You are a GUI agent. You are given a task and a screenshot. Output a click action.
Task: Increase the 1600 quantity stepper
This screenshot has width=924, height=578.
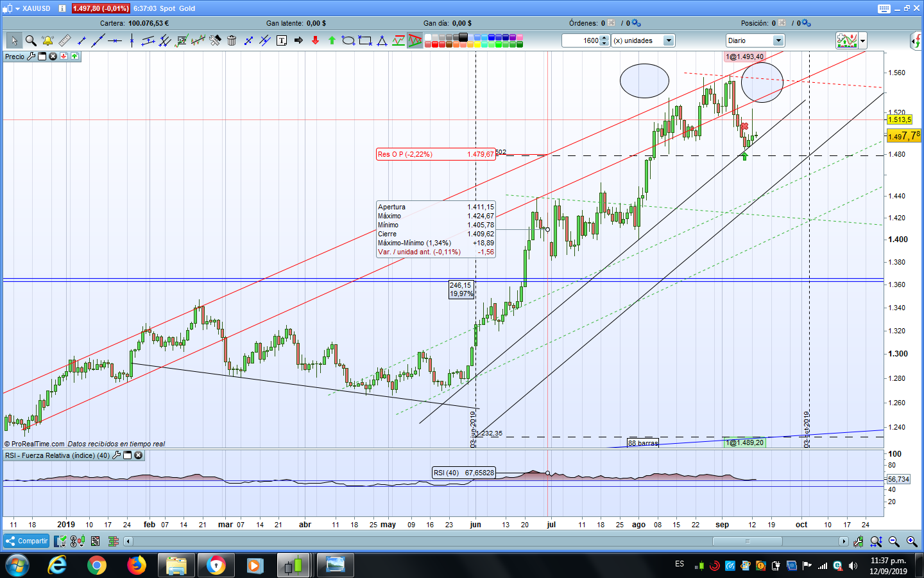[x=604, y=38]
